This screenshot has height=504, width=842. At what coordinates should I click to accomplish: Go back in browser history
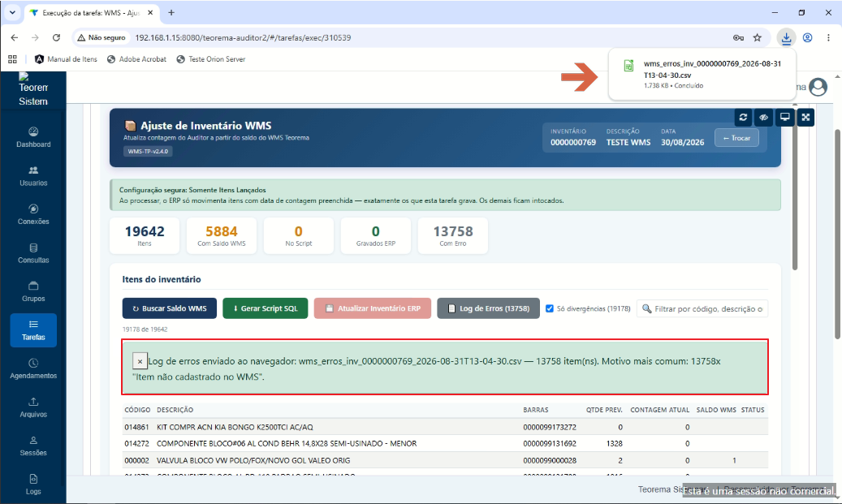pyautogui.click(x=15, y=37)
